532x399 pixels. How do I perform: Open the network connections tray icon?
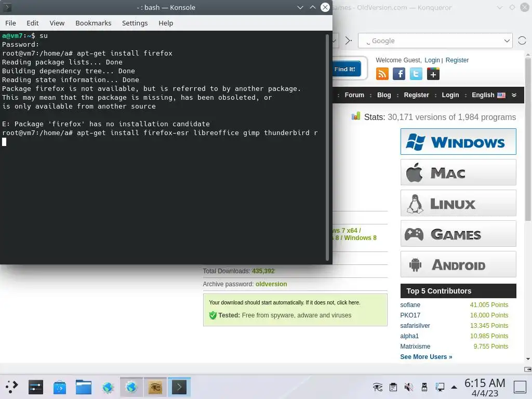(x=440, y=387)
